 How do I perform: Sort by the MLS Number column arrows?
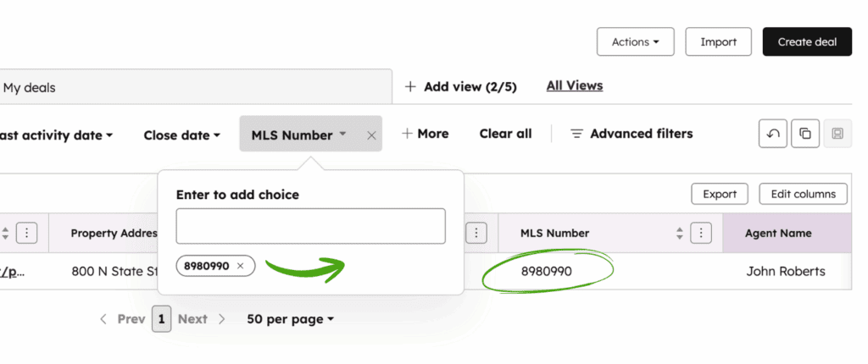679,233
